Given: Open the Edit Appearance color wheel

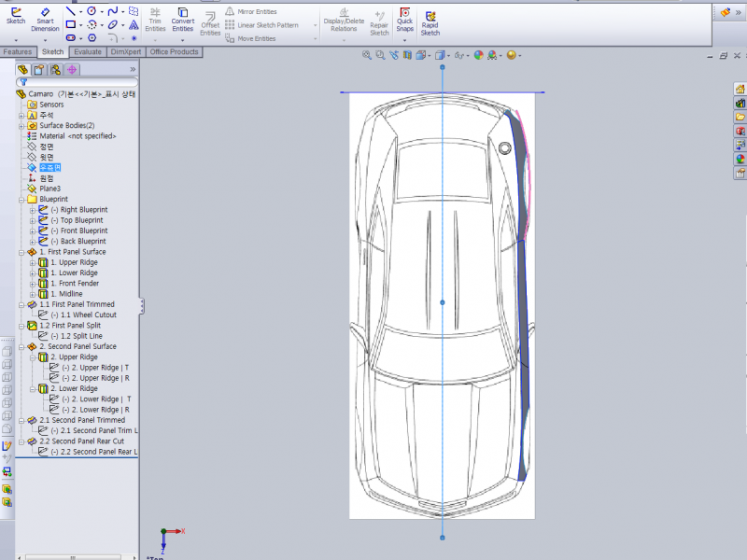Looking at the screenshot, I should tap(479, 56).
